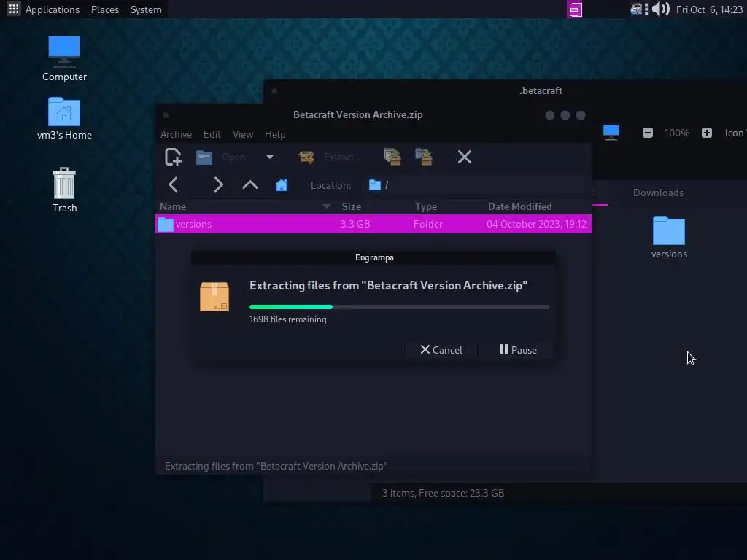
Task: Click the extraction progress bar
Action: point(399,307)
